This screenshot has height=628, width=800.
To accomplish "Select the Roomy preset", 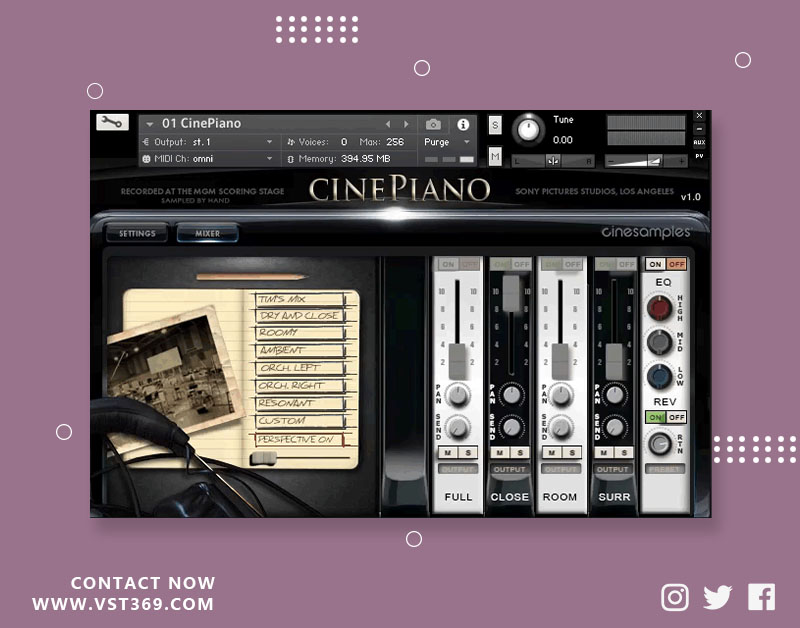I will (x=299, y=333).
